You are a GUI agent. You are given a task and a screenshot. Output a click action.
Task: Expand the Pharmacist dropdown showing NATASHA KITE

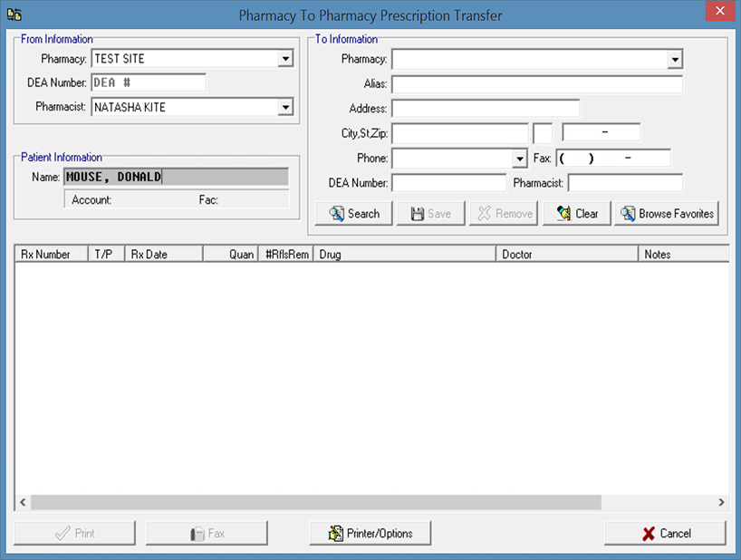[x=285, y=108]
